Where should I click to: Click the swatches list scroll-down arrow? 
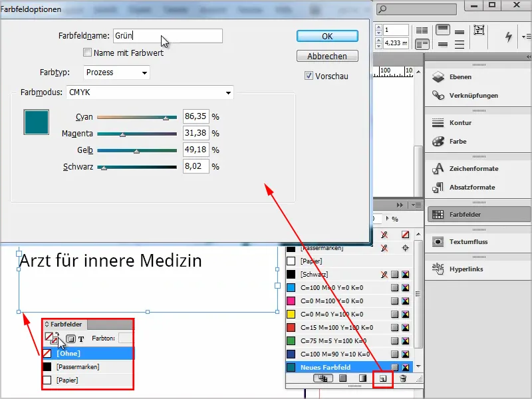click(418, 366)
